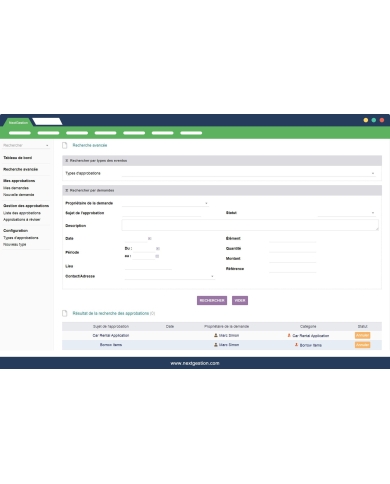Open Liste des approbations
Viewport: 390px width, 484px height.
pos(22,213)
